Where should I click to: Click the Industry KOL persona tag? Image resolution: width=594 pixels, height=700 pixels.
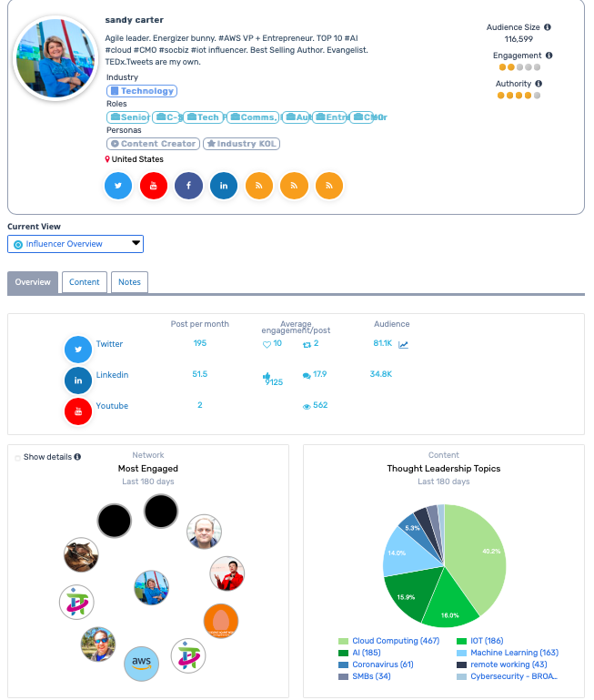(241, 144)
